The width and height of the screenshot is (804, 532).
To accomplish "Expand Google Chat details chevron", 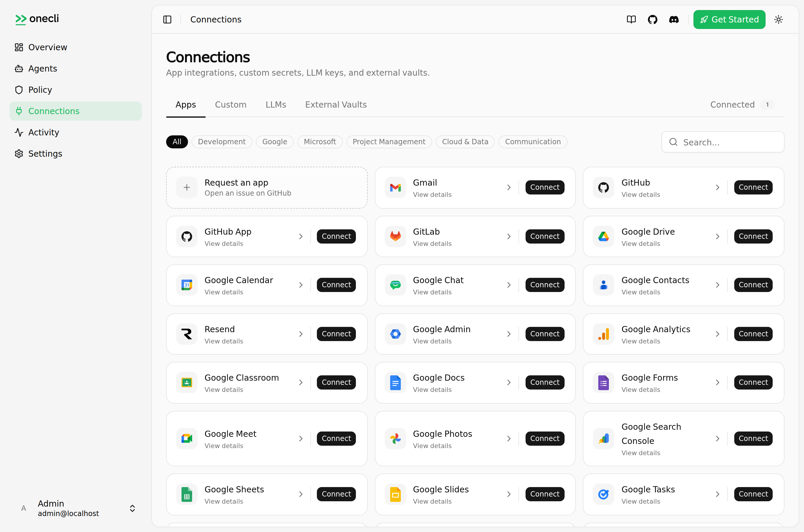I will [509, 285].
